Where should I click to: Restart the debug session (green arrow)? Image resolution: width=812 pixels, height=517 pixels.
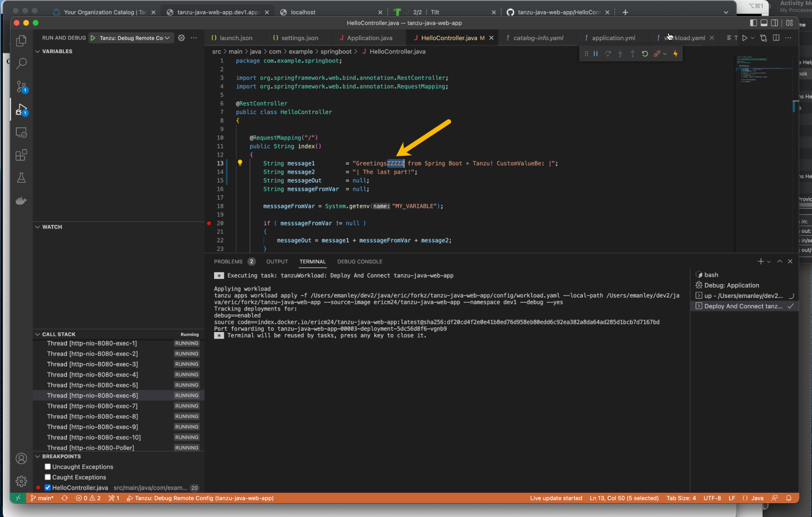click(645, 54)
